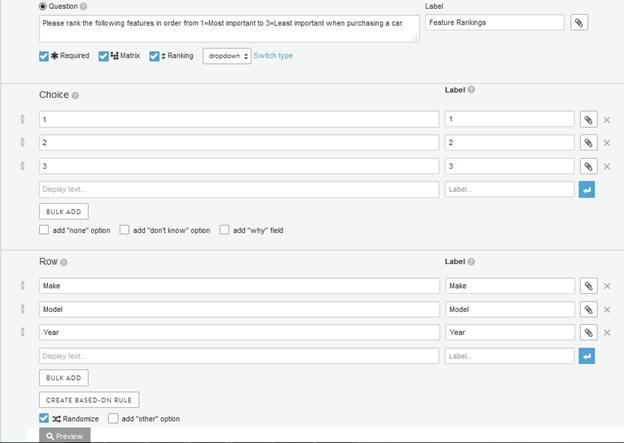Disable the Randomize checkbox

(x=44, y=418)
